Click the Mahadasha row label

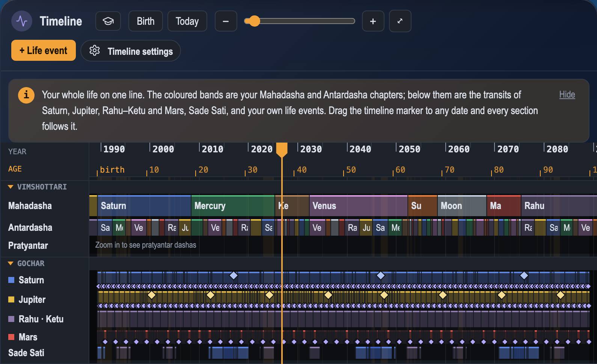click(30, 206)
